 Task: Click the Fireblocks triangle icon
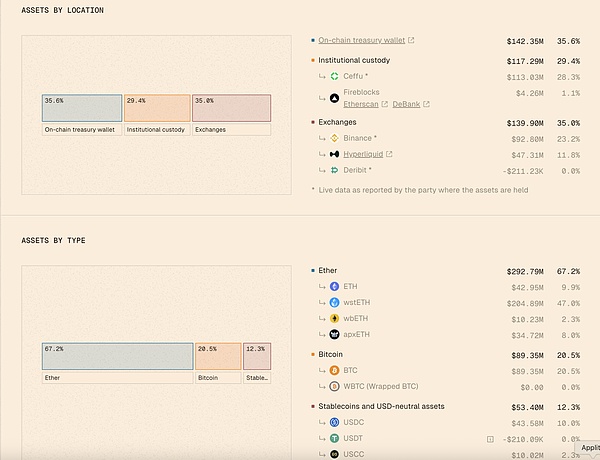[334, 98]
